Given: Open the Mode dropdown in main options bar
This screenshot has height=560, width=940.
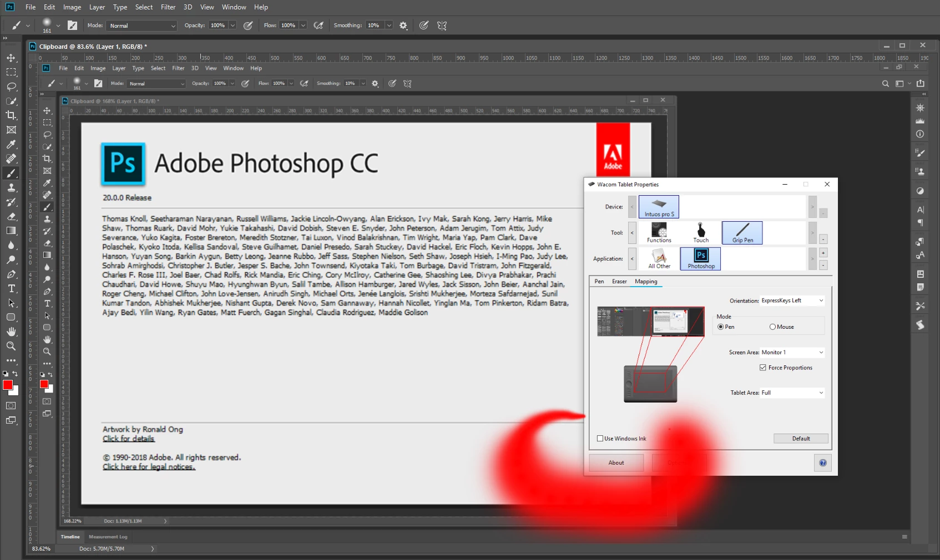Looking at the screenshot, I should (x=142, y=26).
